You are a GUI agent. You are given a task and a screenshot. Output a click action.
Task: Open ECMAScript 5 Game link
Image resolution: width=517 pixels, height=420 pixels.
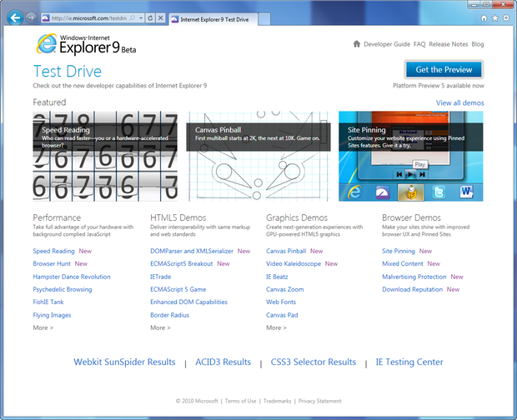coord(178,289)
